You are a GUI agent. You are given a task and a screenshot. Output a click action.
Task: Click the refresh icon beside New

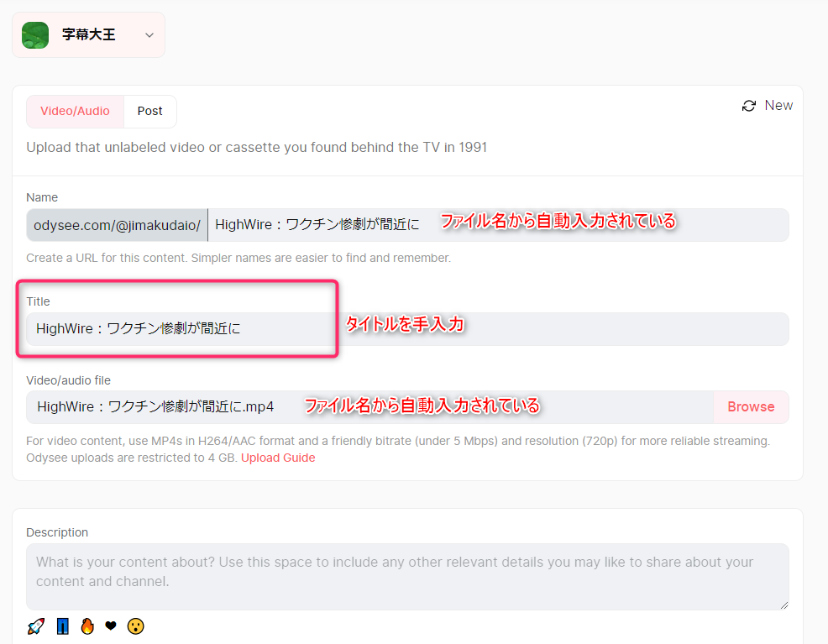tap(749, 106)
